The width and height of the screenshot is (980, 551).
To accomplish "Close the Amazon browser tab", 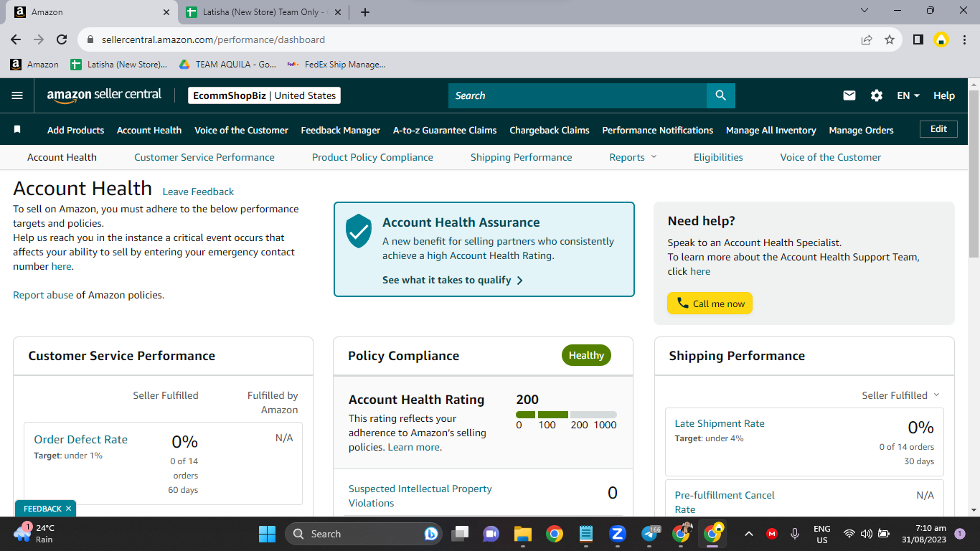I will pos(166,12).
